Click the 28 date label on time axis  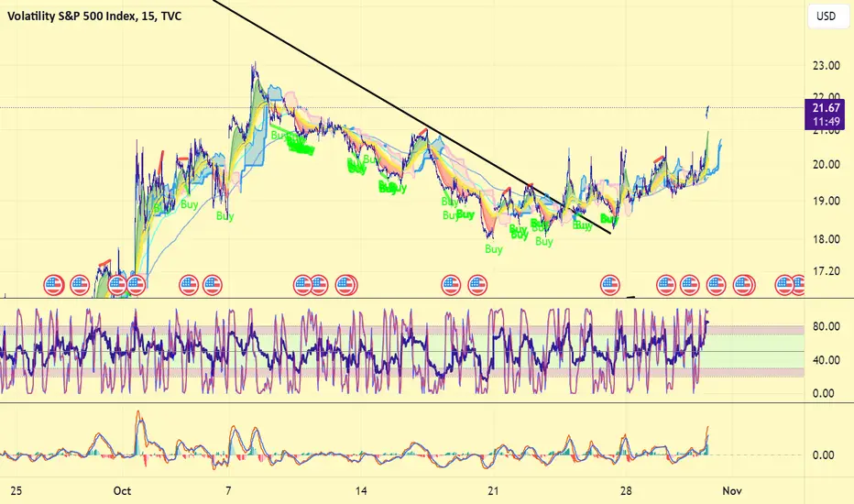(x=627, y=491)
